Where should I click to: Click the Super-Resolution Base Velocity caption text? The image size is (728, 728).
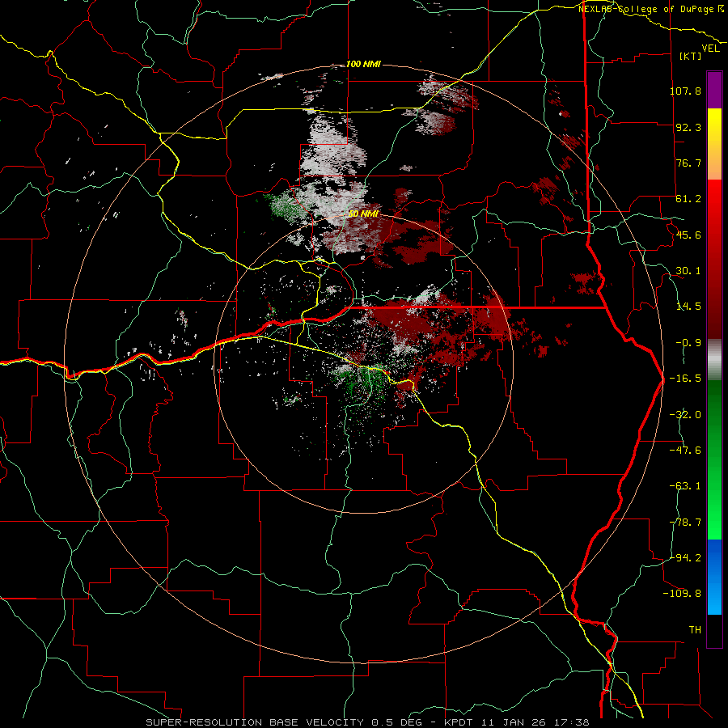point(367,722)
